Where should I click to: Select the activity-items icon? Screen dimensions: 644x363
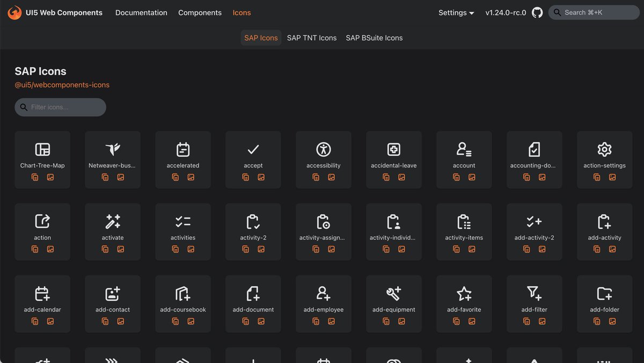pyautogui.click(x=464, y=221)
